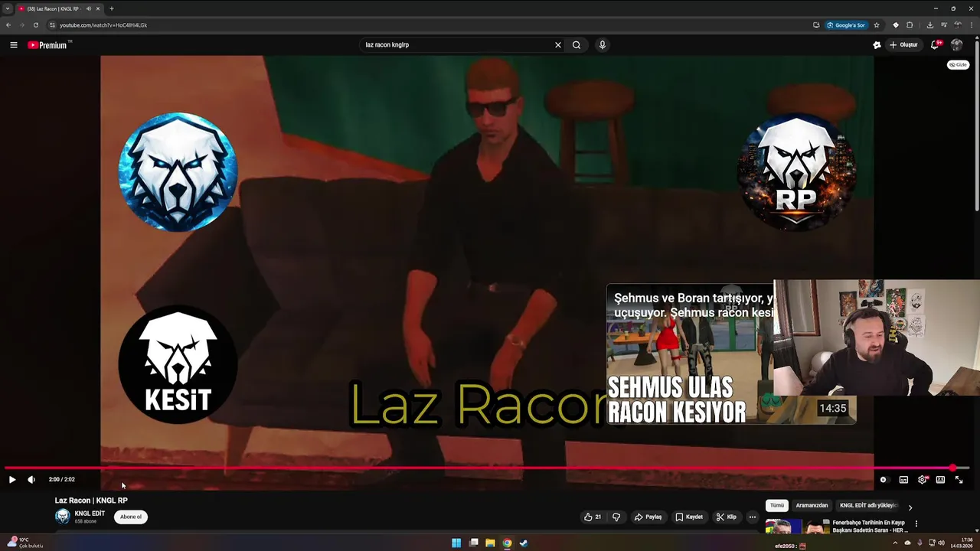Click the 'Google'a Sor' lens button
Image resolution: width=980 pixels, height=551 pixels.
click(847, 25)
